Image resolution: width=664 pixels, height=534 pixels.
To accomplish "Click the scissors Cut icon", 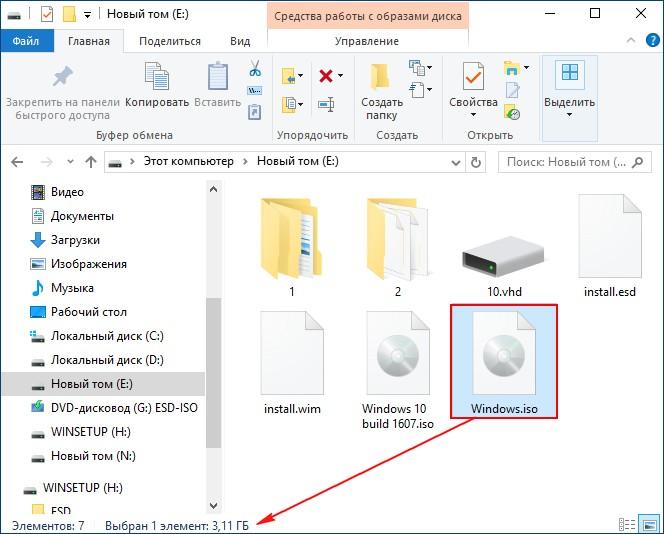I will (255, 68).
